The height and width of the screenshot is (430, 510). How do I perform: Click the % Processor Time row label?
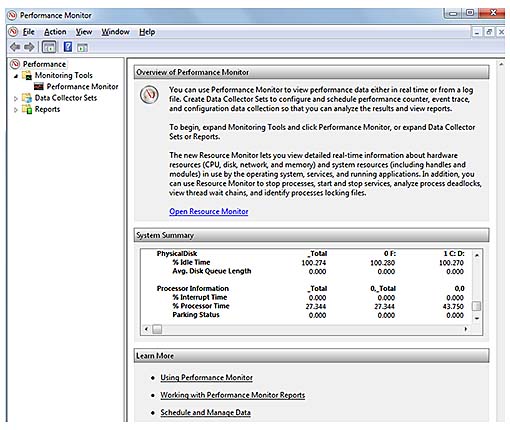click(201, 306)
